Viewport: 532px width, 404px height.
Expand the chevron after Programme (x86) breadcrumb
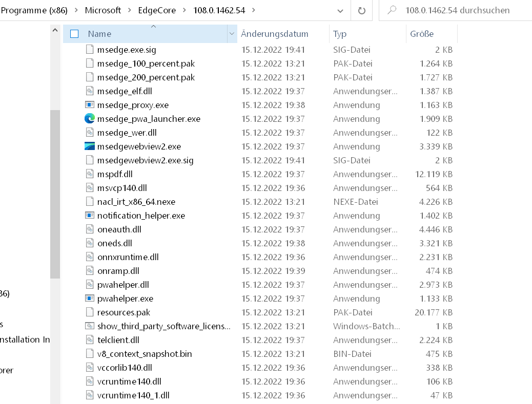pos(76,10)
